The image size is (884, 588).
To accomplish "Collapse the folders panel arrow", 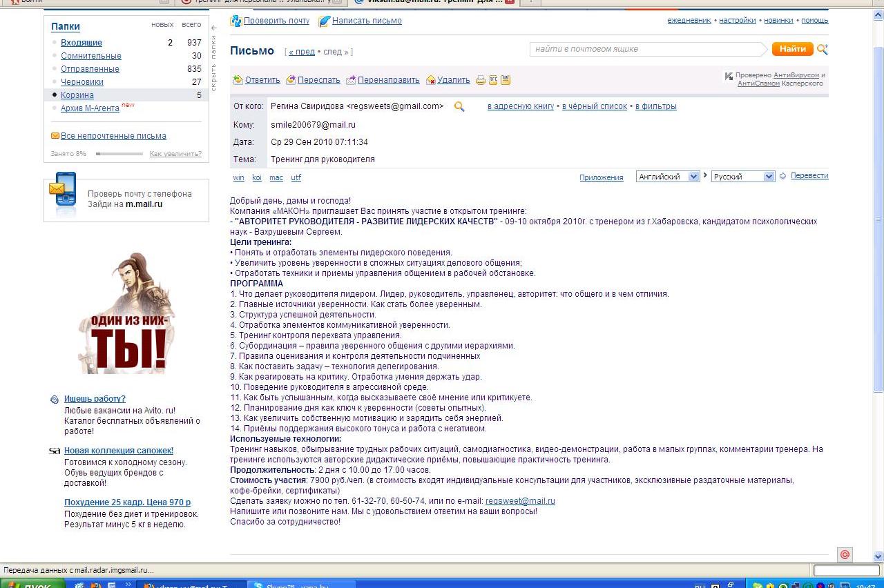I will click(214, 28).
